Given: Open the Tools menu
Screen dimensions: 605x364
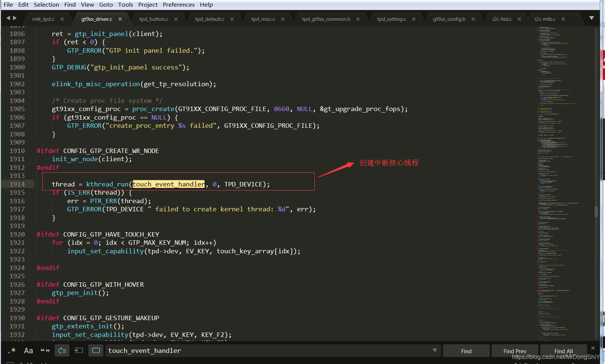Looking at the screenshot, I should tap(126, 4).
